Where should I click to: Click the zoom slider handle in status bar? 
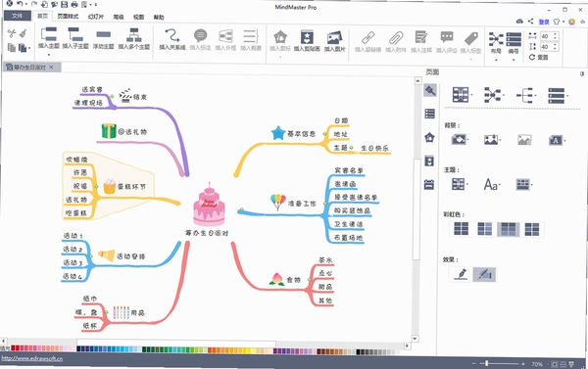coord(487,363)
